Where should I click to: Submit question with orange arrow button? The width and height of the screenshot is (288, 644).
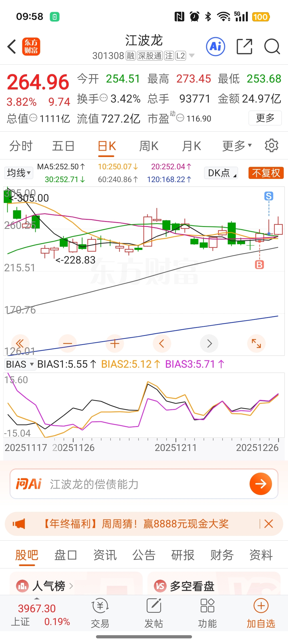[261, 484]
